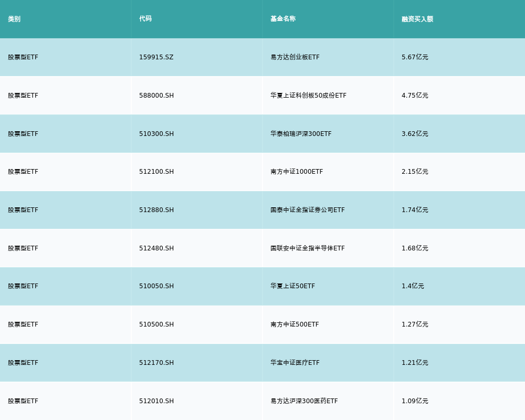Click 股票型ETF in the 510300.SH row
The height and width of the screenshot is (420, 525).
coord(23,134)
